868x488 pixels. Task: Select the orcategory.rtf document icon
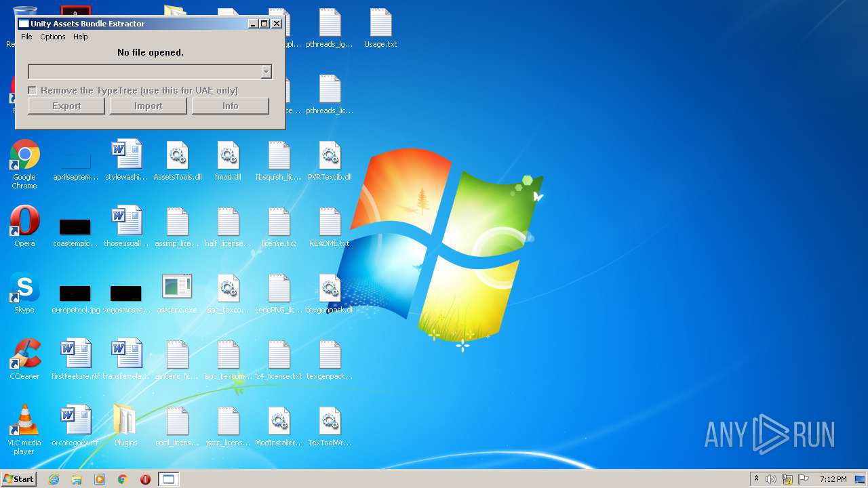[x=75, y=427]
